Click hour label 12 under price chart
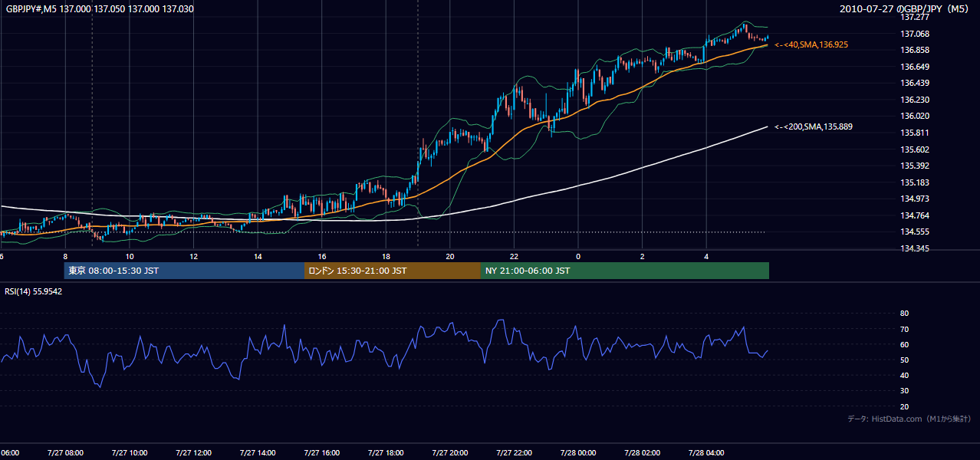Screen dimensions: 980x460 193,256
